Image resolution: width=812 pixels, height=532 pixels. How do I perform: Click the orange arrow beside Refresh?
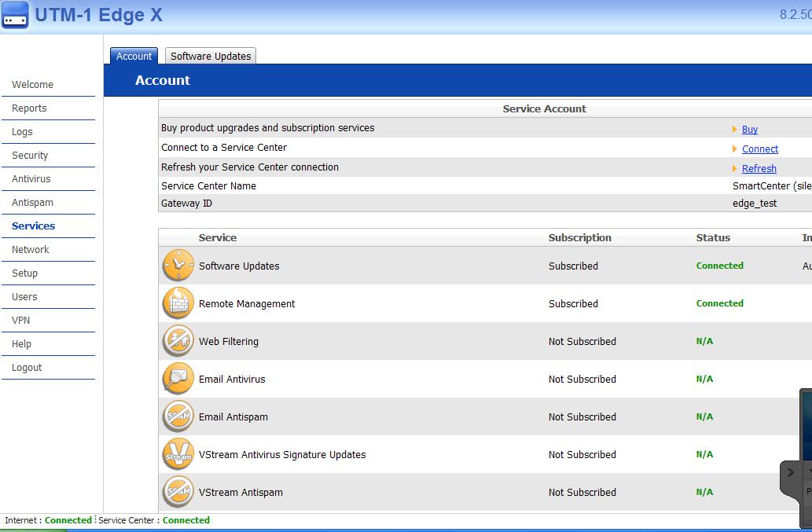point(734,168)
